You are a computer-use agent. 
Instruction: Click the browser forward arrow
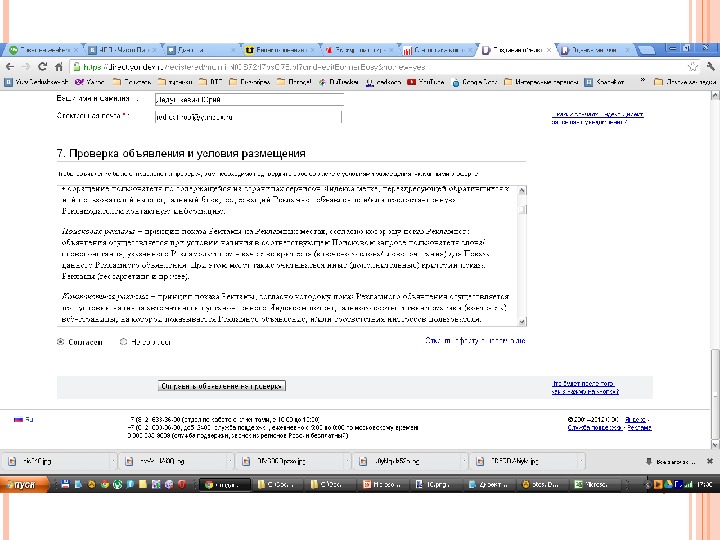[x=26, y=67]
